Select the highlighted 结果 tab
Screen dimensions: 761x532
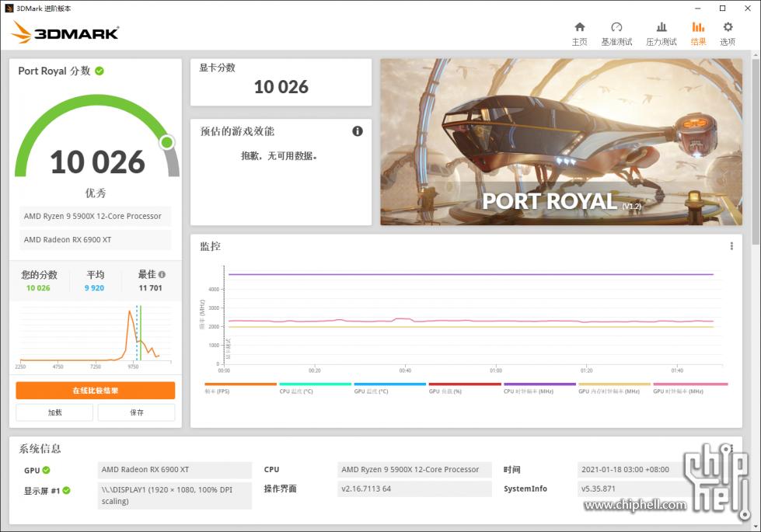pos(697,34)
